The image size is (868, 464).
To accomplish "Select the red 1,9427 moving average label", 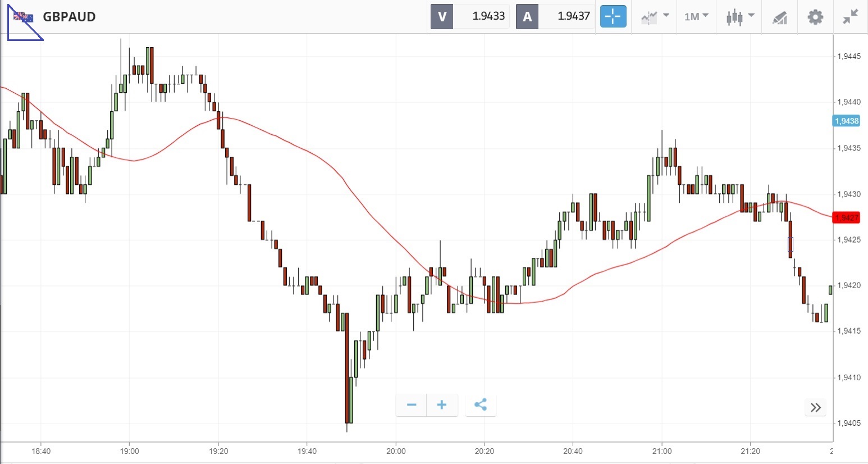I will pos(846,217).
